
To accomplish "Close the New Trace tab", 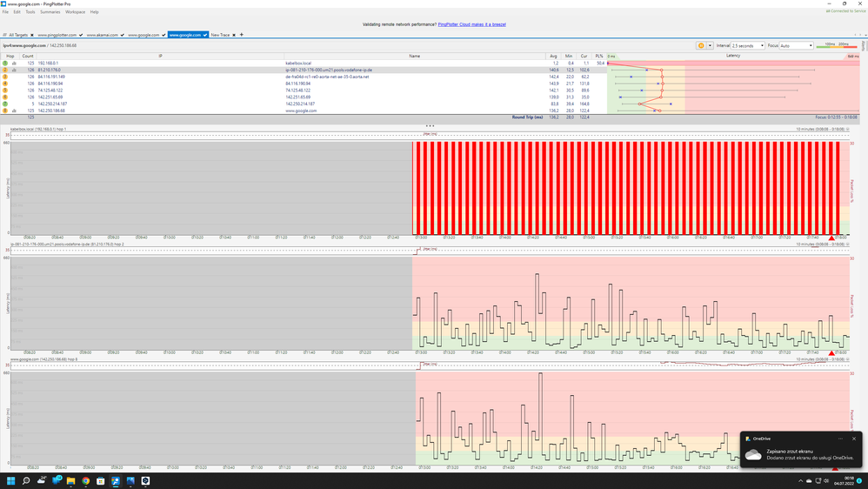I will click(234, 35).
